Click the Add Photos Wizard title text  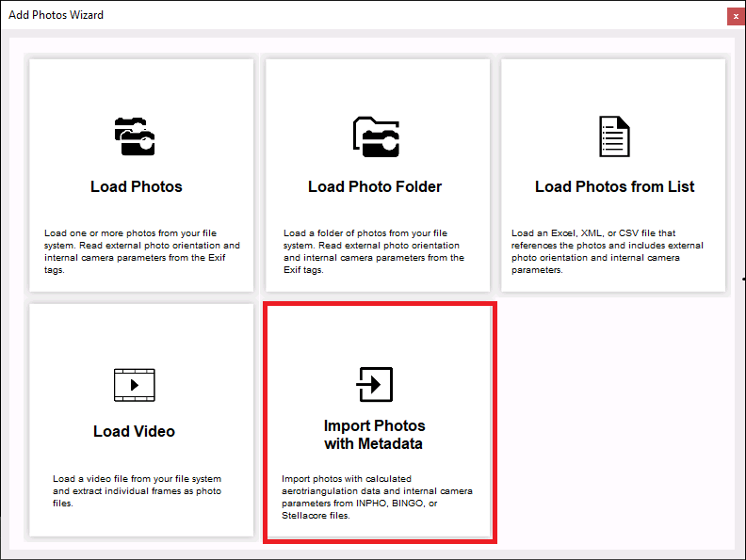(x=56, y=15)
